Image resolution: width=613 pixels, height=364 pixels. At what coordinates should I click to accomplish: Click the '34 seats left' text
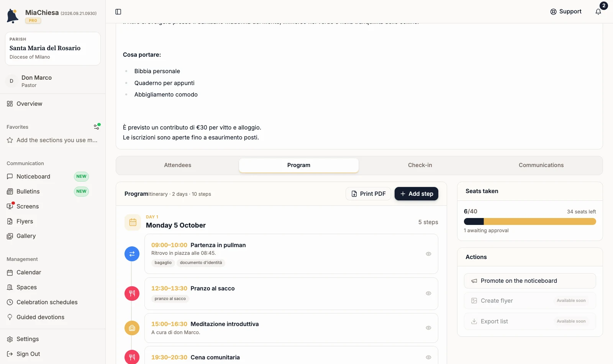(582, 212)
